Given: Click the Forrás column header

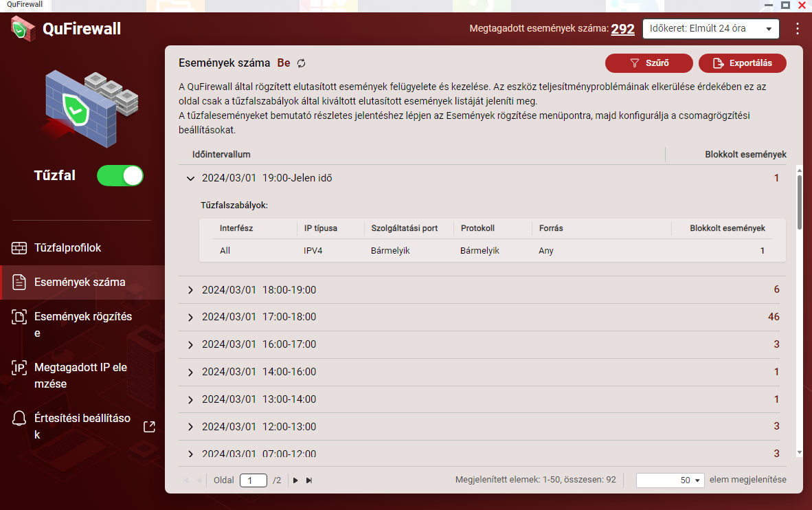Looking at the screenshot, I should [x=551, y=228].
